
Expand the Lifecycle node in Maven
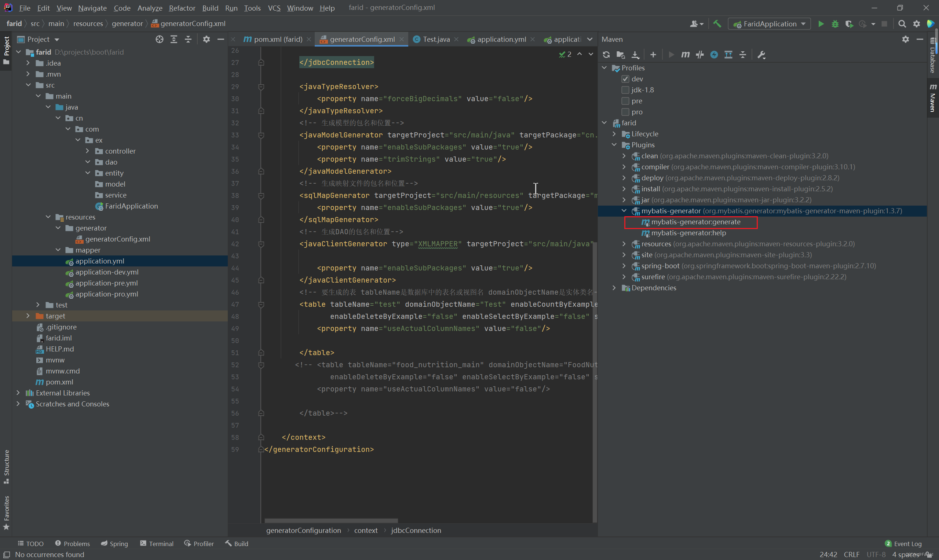[x=614, y=134]
